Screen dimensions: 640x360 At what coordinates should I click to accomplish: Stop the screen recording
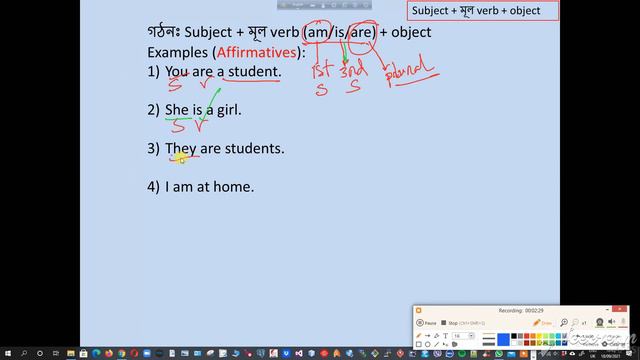(x=462, y=323)
